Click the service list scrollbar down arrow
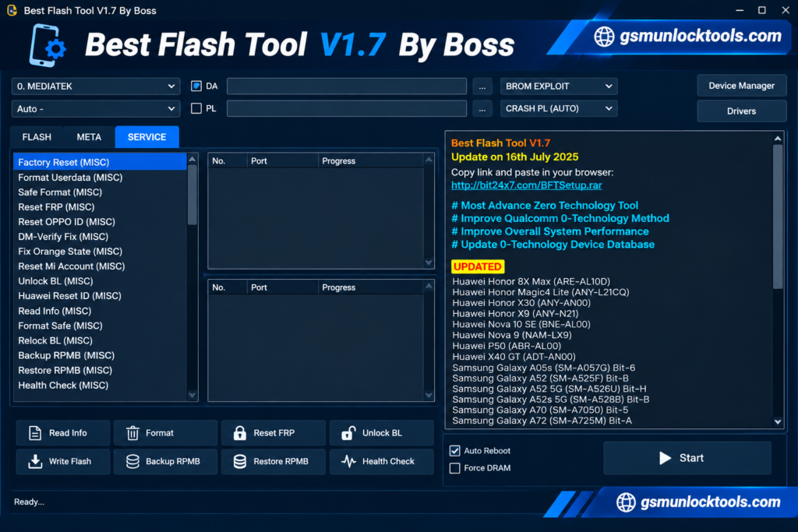Image resolution: width=798 pixels, height=532 pixels. click(x=192, y=395)
